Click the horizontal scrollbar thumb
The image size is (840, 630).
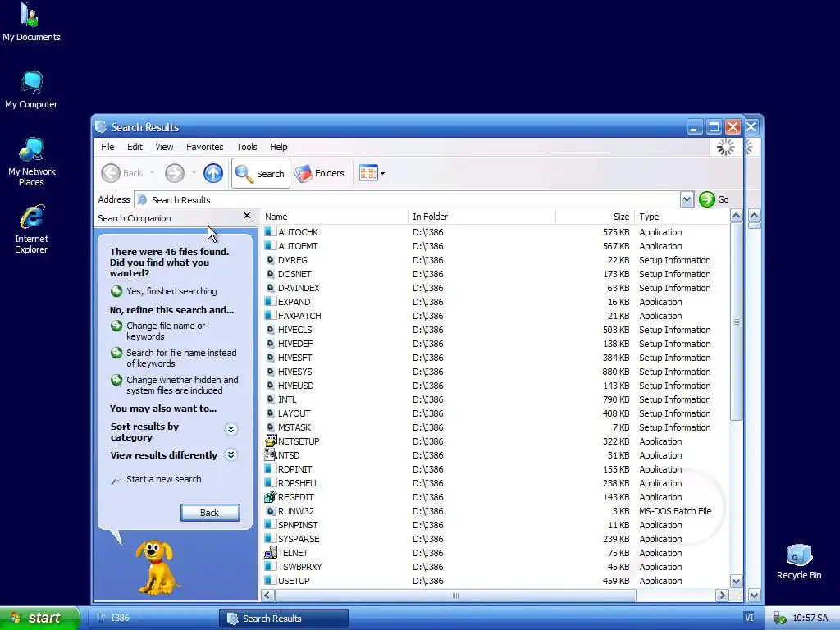pos(455,596)
